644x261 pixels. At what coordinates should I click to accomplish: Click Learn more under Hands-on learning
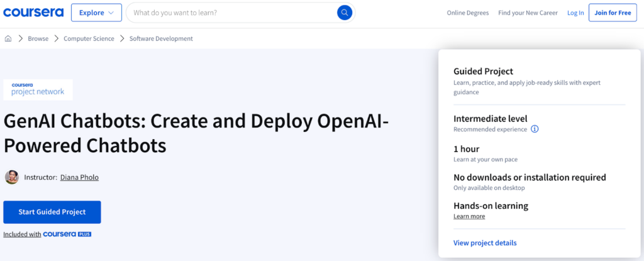pyautogui.click(x=469, y=216)
